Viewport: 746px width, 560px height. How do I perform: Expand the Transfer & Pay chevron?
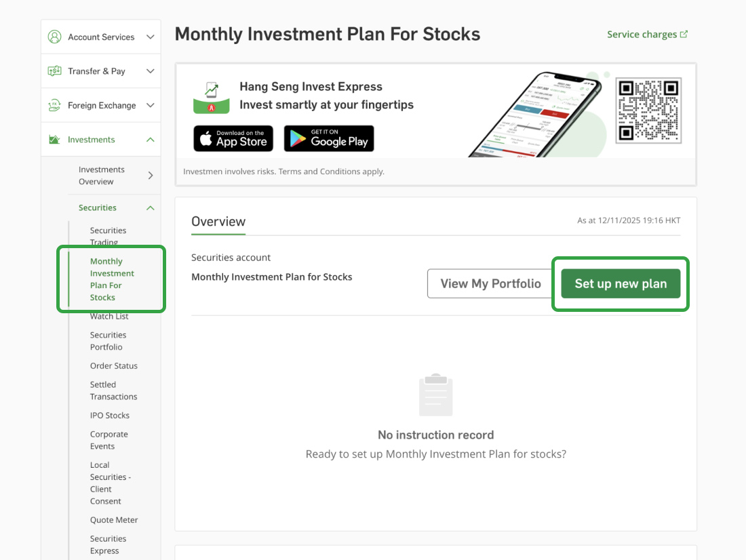click(151, 71)
